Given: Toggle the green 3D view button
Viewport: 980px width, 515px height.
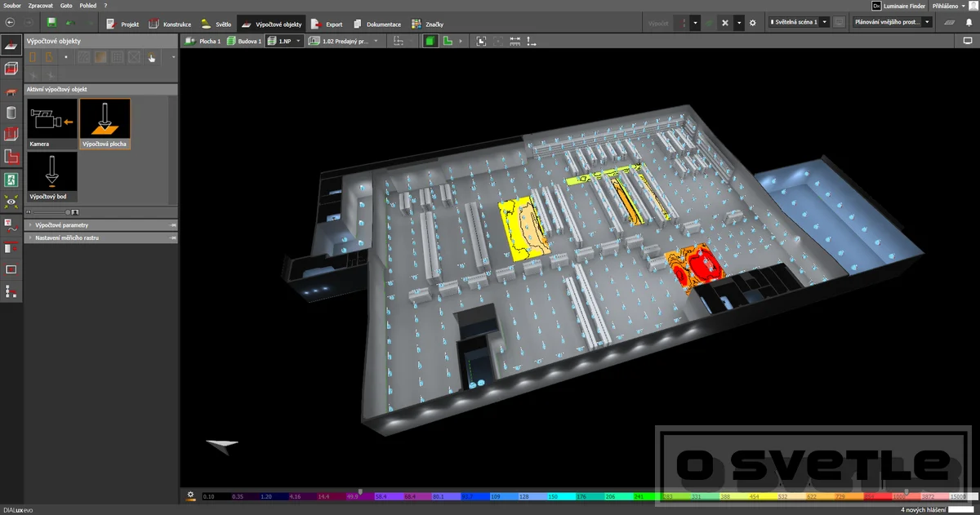Looking at the screenshot, I should [x=430, y=41].
